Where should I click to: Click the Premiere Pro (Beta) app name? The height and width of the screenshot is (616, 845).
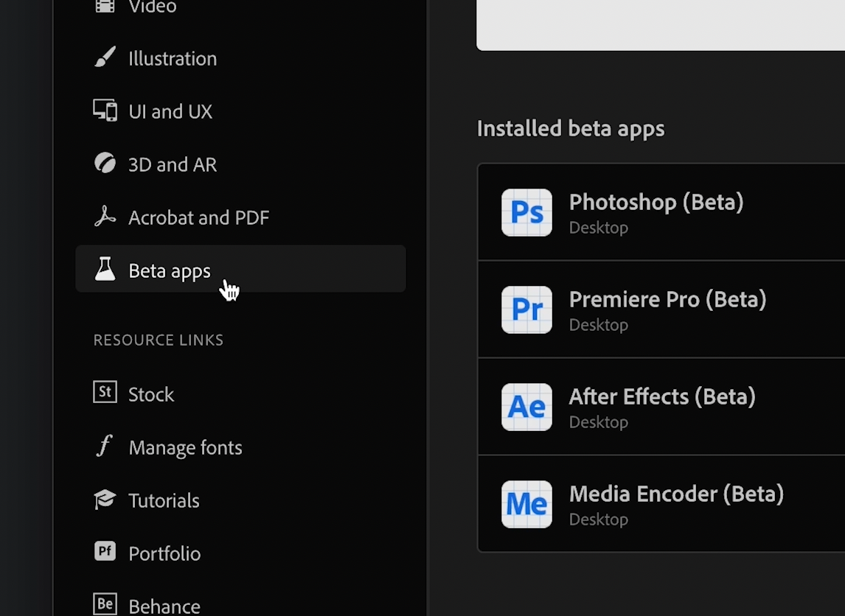(667, 300)
